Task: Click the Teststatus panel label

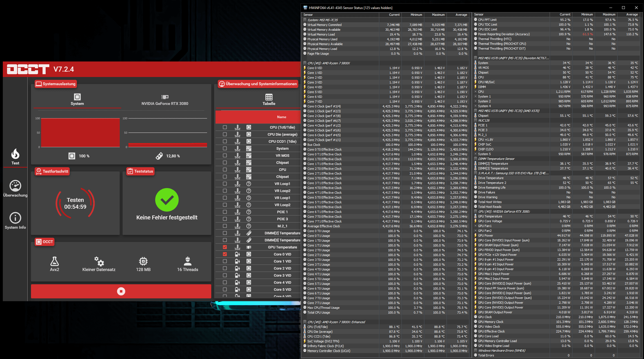Action: (140, 171)
